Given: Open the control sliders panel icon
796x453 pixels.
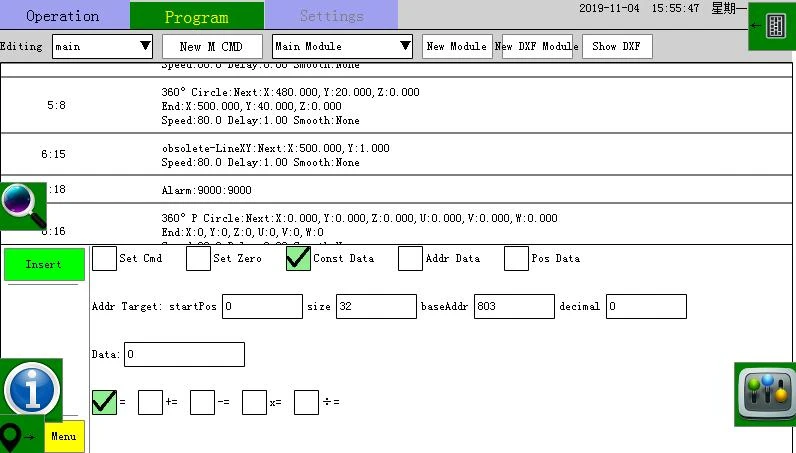Looking at the screenshot, I should [765, 394].
